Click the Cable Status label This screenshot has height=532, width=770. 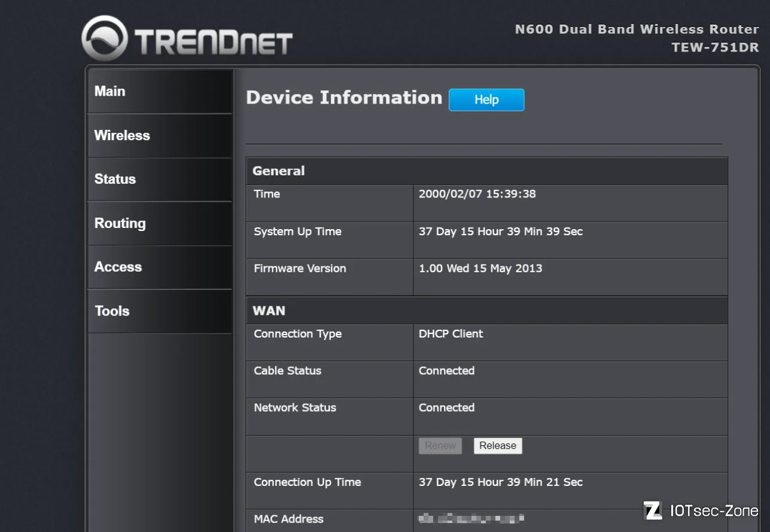coord(288,371)
